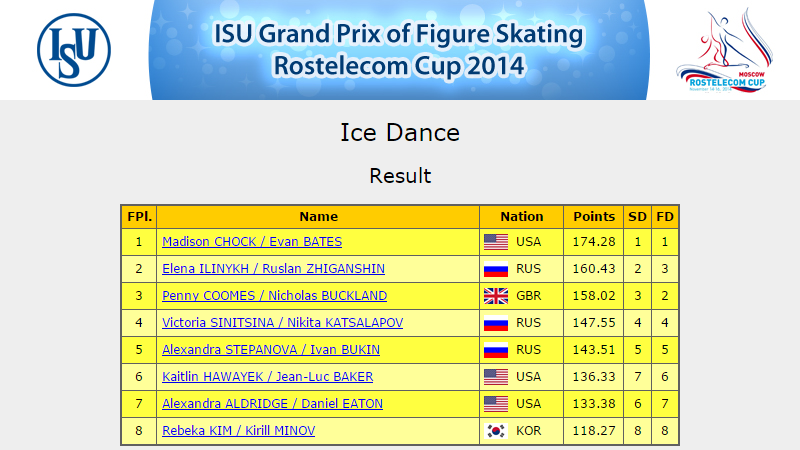Open Rebeka KIM / Kirill MINOV link
Screen dimensions: 800x450
pos(238,431)
